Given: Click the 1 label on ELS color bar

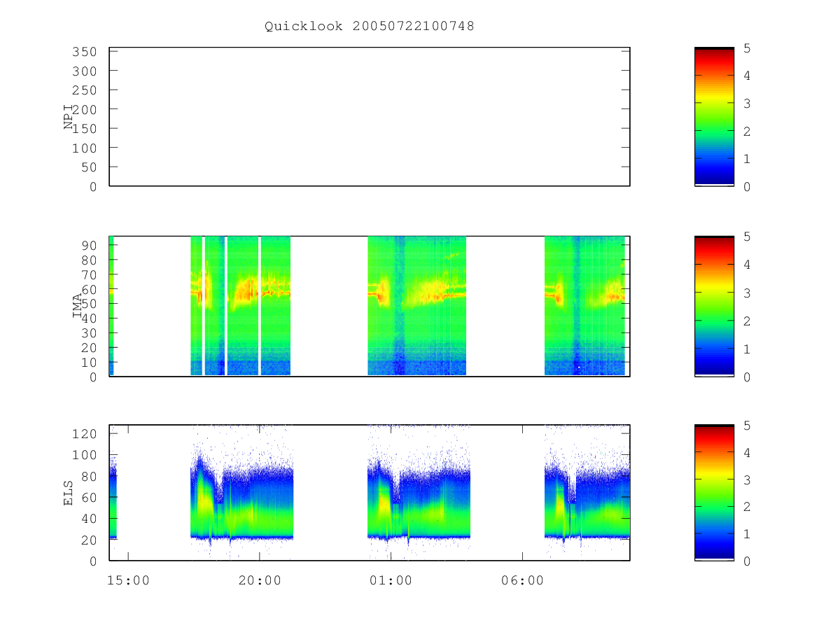Looking at the screenshot, I should pos(748,534).
